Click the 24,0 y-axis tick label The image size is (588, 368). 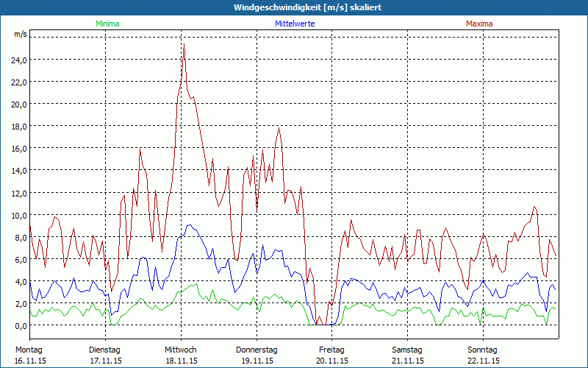[x=18, y=60]
